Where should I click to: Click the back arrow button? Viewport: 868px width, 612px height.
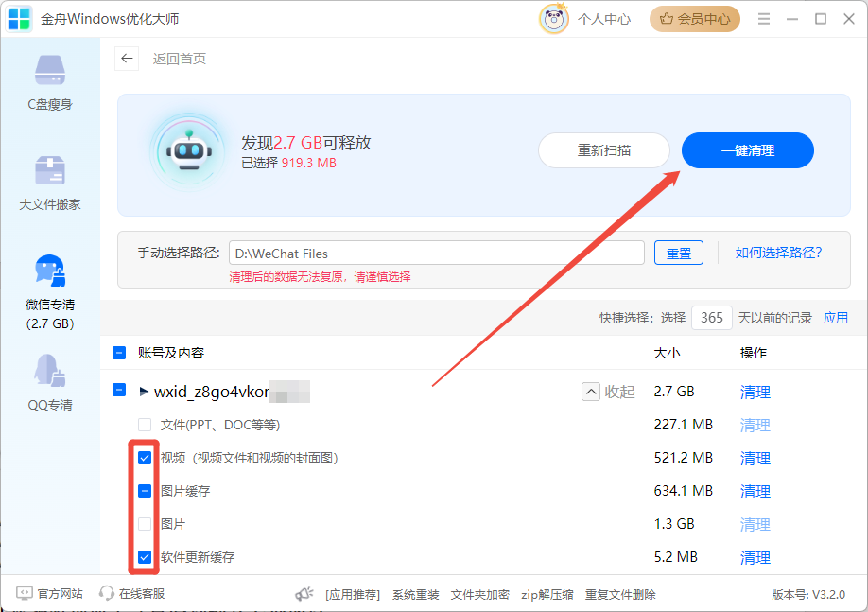click(127, 58)
